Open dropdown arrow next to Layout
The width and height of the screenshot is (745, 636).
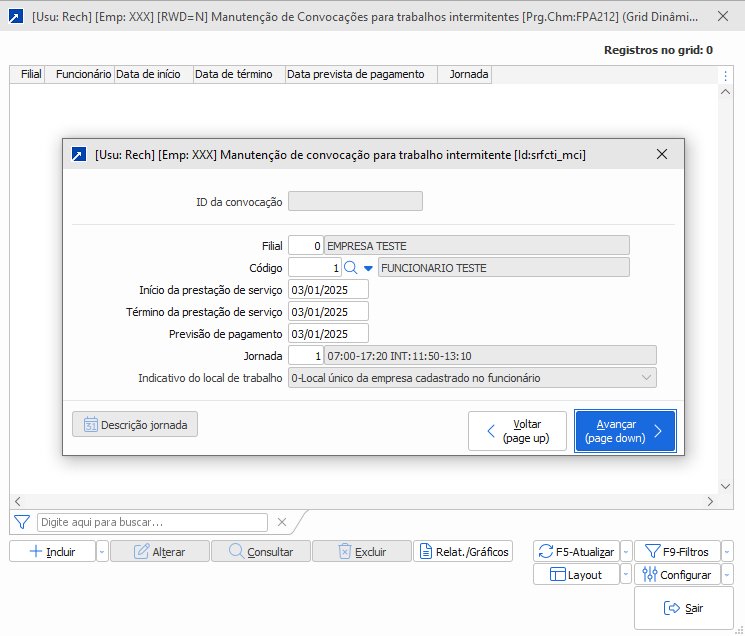pyautogui.click(x=626, y=574)
